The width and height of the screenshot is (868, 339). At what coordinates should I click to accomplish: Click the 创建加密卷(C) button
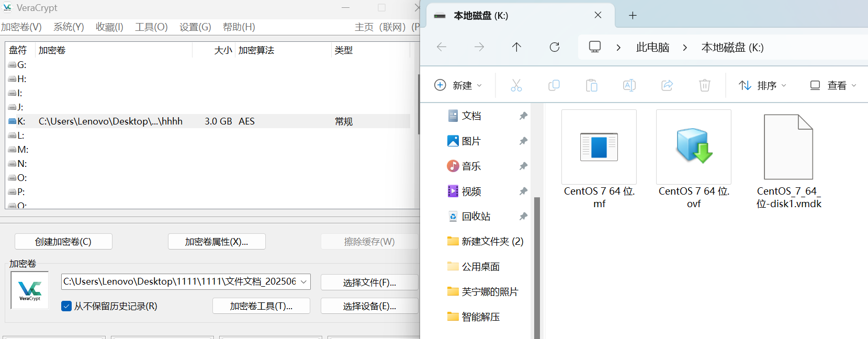point(63,242)
